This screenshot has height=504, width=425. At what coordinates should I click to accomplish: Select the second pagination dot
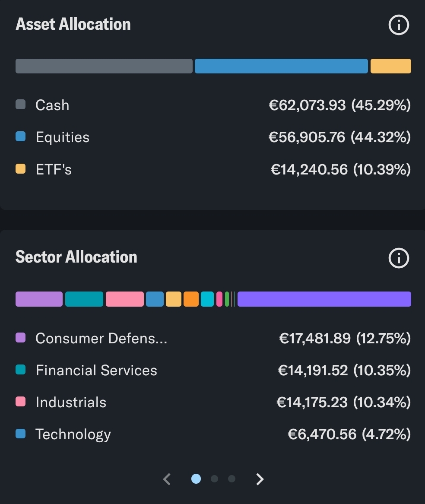tap(214, 479)
